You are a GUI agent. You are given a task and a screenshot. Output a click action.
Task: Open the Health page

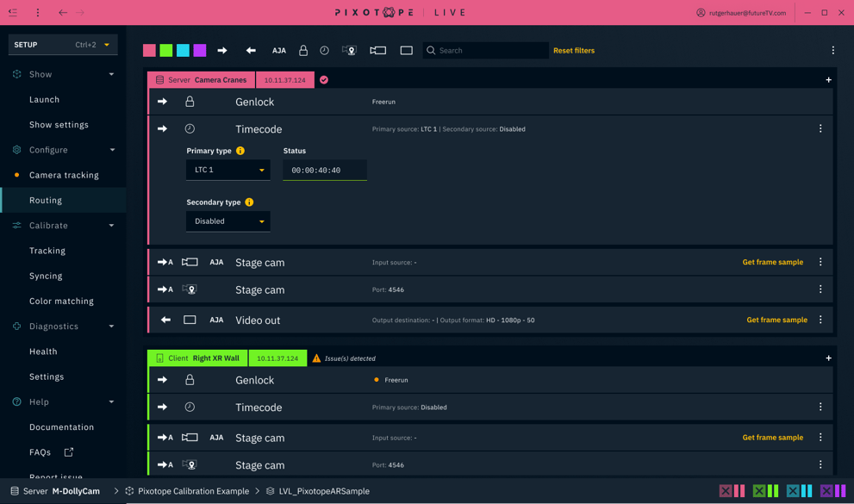coord(43,352)
